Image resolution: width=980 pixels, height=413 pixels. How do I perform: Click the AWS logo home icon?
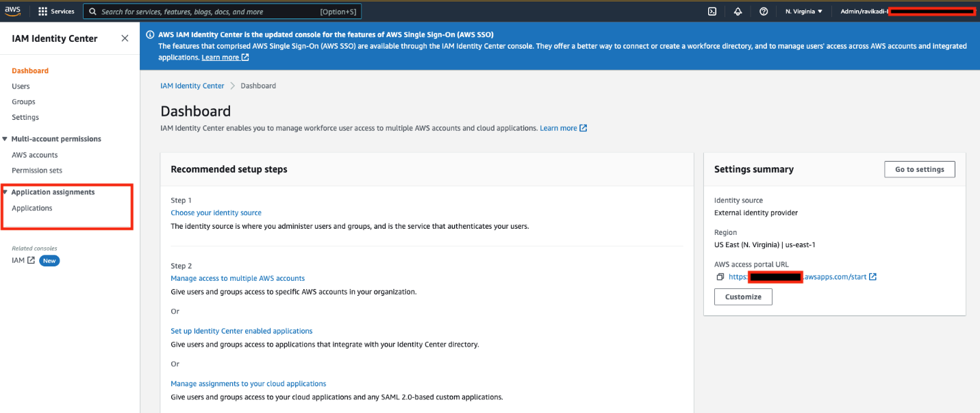click(13, 11)
